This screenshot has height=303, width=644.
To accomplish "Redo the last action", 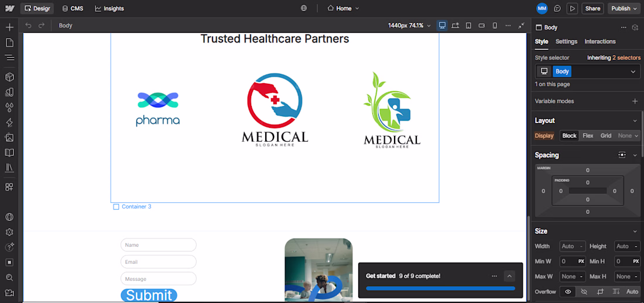I will coord(41,25).
